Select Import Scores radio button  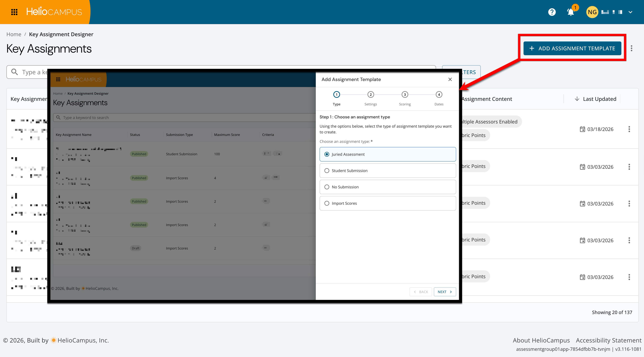[x=327, y=203]
